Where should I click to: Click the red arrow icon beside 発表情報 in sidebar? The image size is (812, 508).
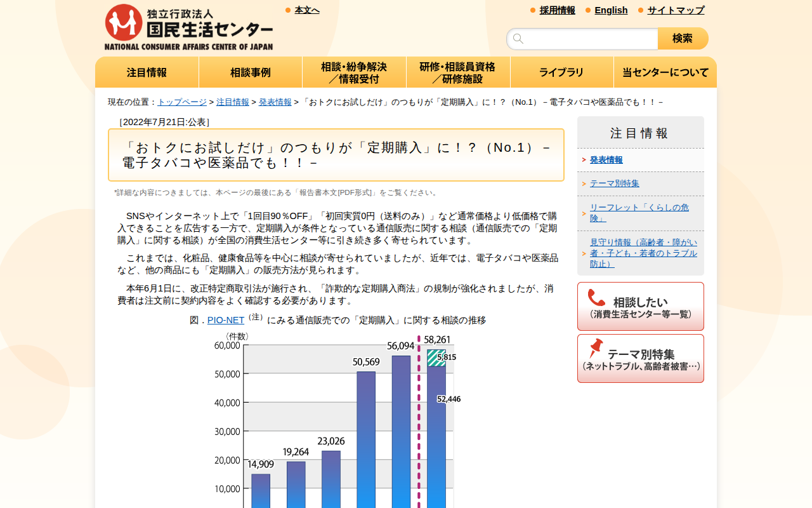click(585, 159)
